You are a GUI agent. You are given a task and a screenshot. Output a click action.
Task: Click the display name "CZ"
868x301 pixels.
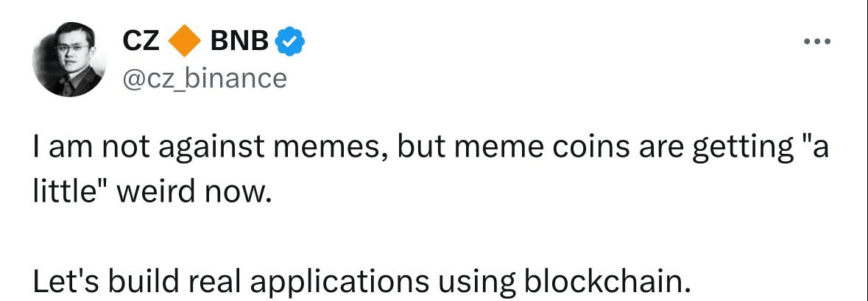(x=141, y=42)
